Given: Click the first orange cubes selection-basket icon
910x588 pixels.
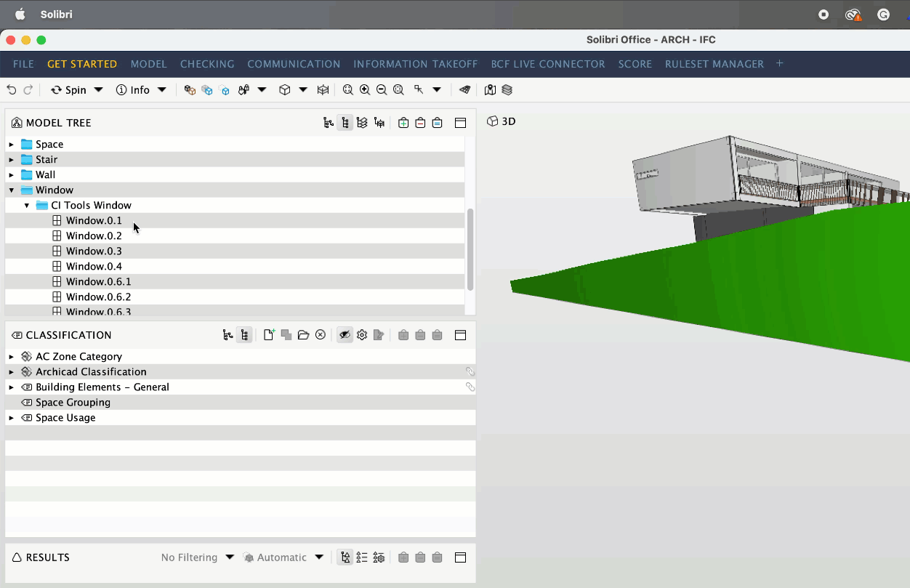Looking at the screenshot, I should (190, 90).
